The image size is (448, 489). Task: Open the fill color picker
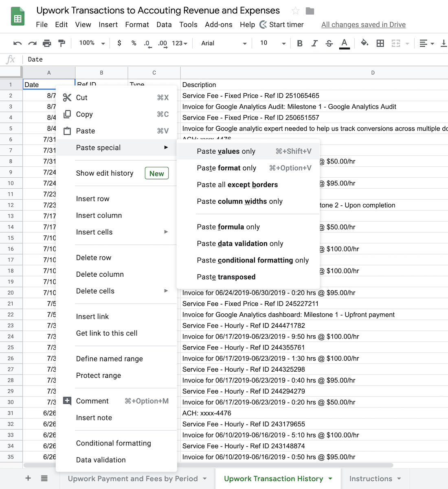tap(365, 43)
